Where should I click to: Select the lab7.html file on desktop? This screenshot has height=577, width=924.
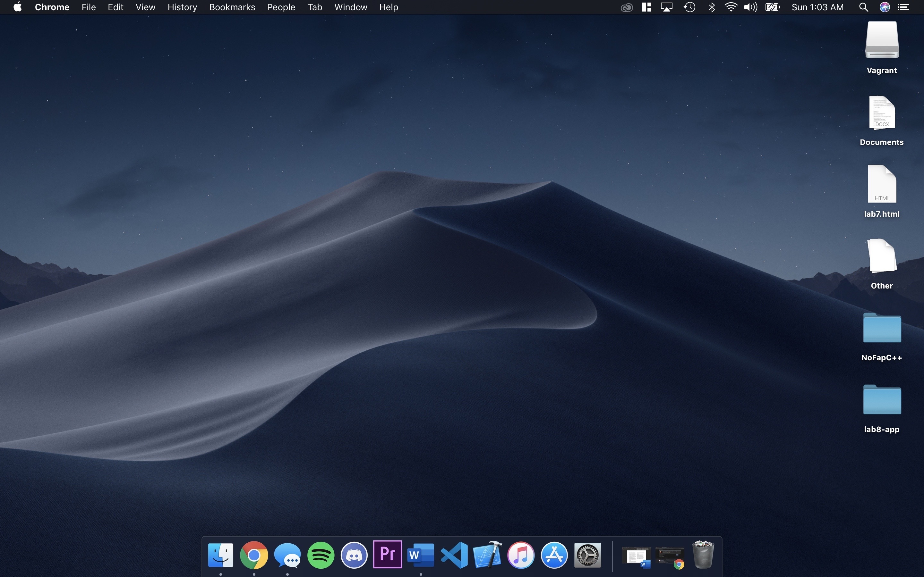coord(882,185)
